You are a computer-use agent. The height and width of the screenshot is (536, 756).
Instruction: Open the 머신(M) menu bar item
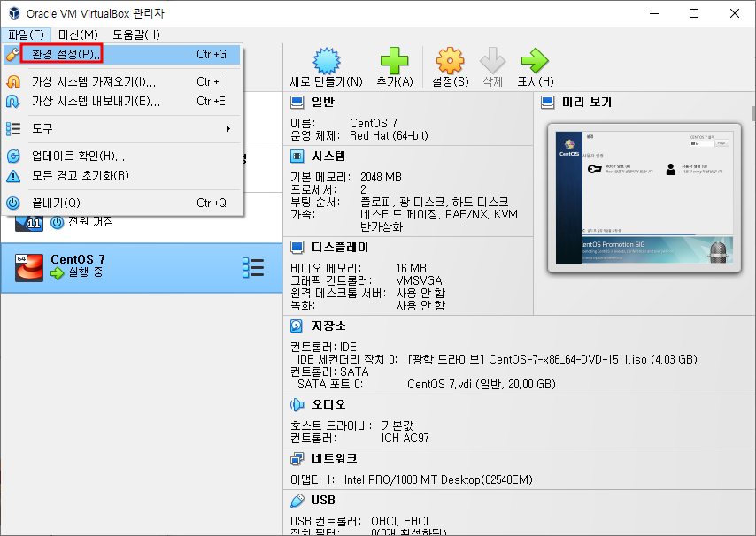pyautogui.click(x=78, y=34)
